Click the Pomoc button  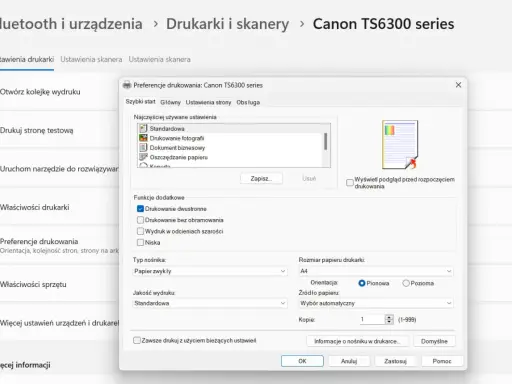tap(442, 361)
